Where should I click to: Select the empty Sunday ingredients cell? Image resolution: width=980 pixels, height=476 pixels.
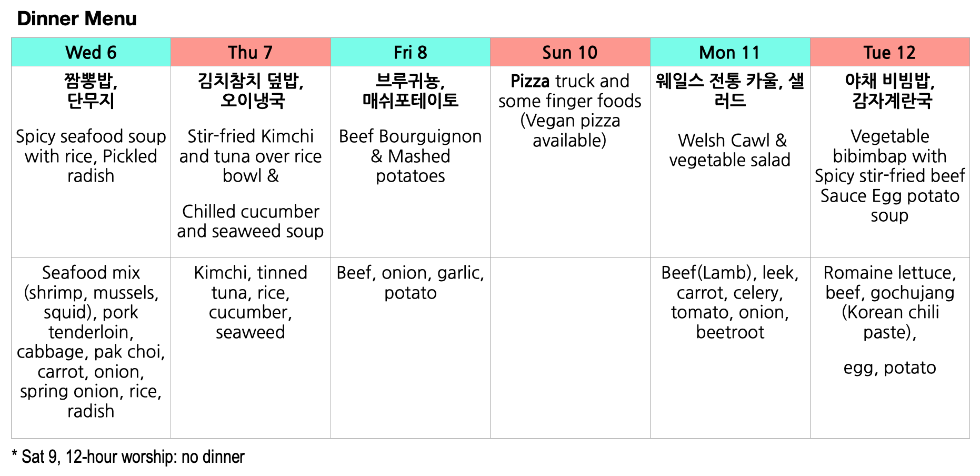click(570, 348)
